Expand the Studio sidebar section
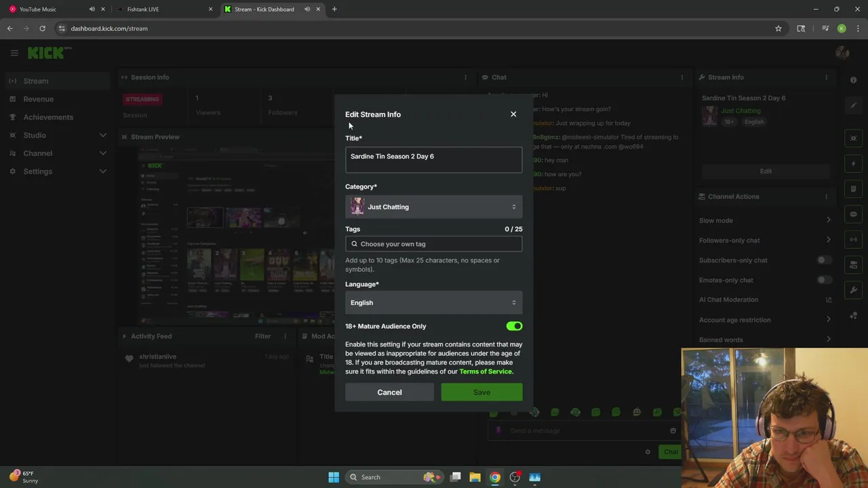The height and width of the screenshot is (488, 868). [x=58, y=135]
